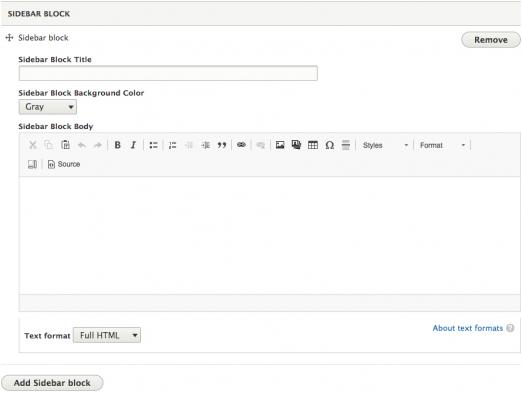Click the Undo arrow in editor toolbar

(82, 145)
